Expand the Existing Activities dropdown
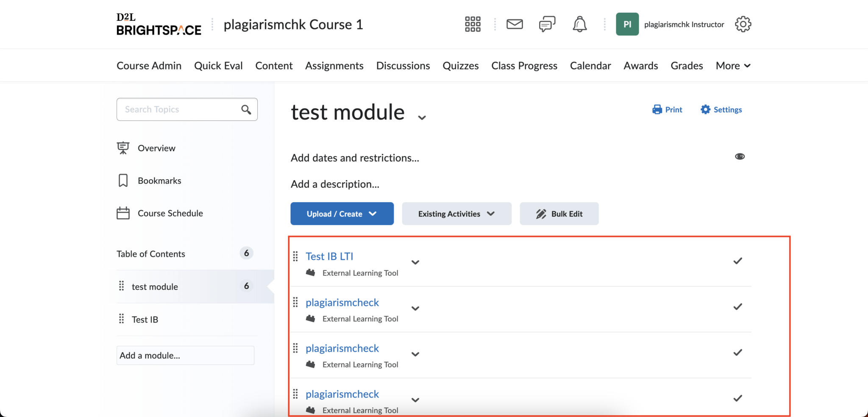Viewport: 868px width, 417px height. 456,214
